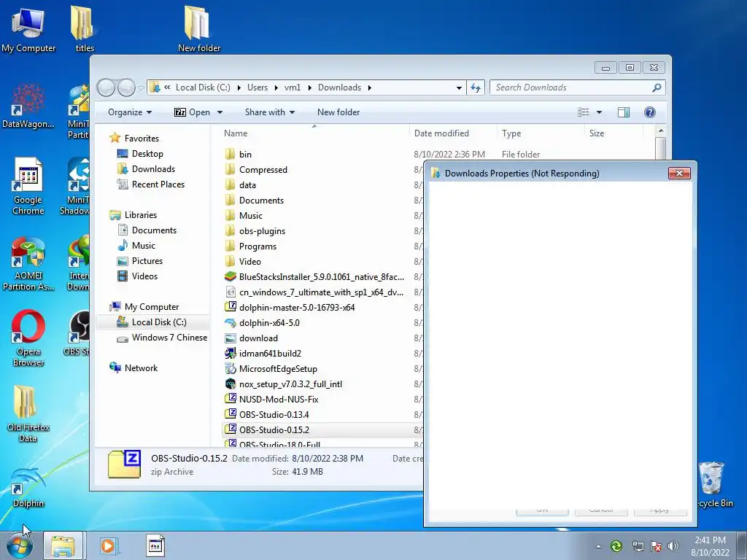Open Explorer help icon

[650, 112]
